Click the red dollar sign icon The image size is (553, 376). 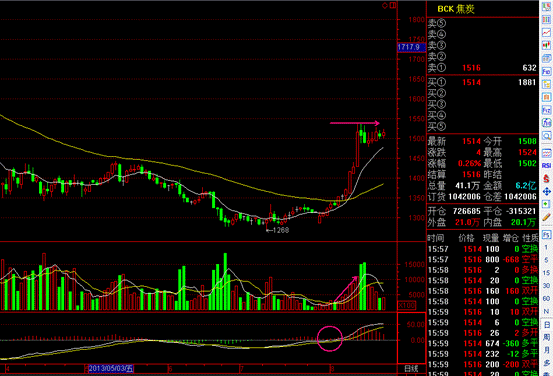point(546,178)
